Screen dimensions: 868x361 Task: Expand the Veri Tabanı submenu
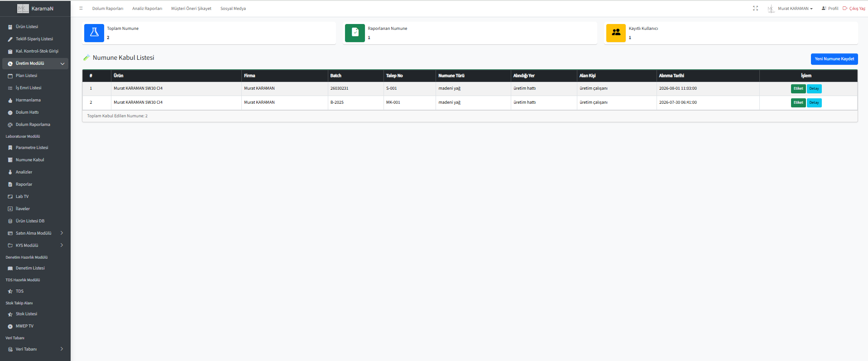[x=35, y=349]
